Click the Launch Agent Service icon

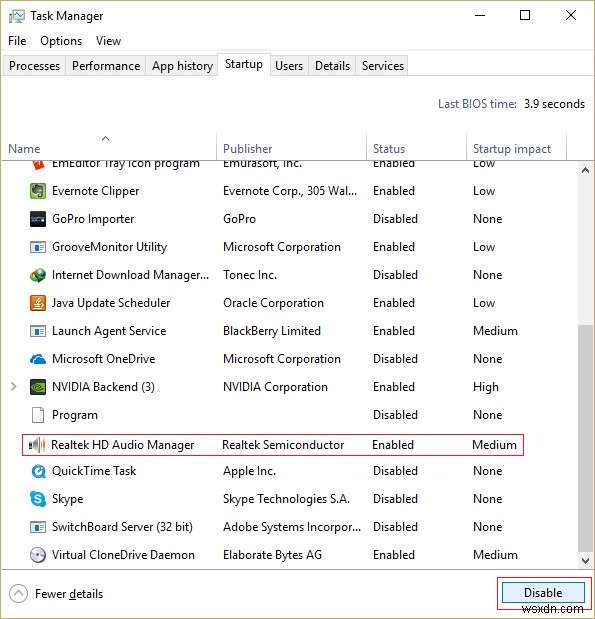(38, 331)
